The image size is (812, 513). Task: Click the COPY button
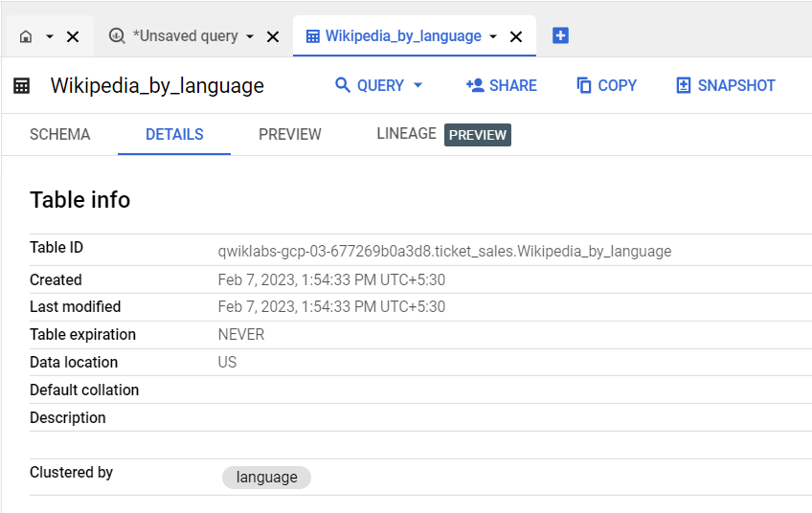pyautogui.click(x=606, y=85)
